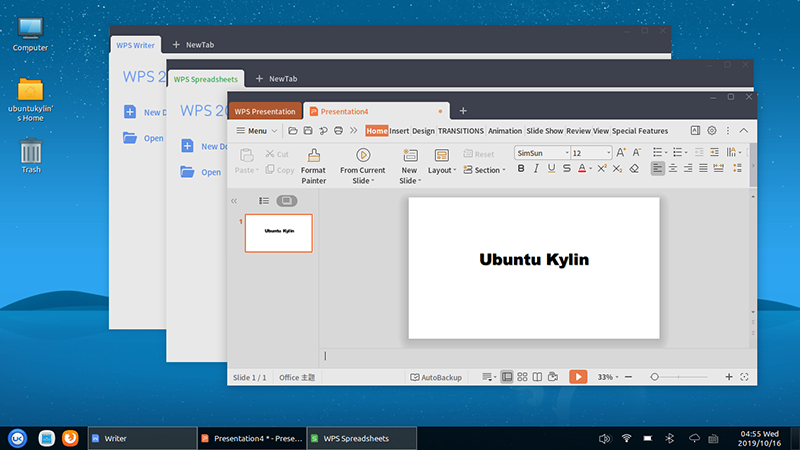Click the font color A swatch
This screenshot has height=450, width=800.
pos(582,168)
